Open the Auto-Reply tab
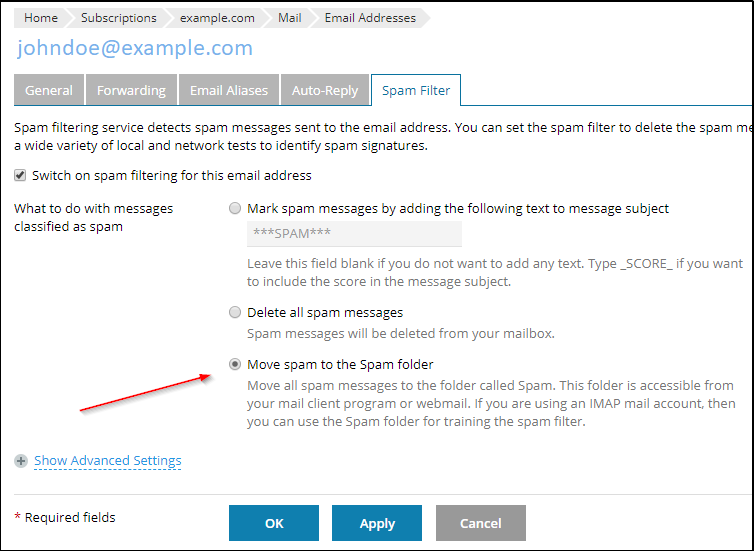This screenshot has width=754, height=551. 324,90
